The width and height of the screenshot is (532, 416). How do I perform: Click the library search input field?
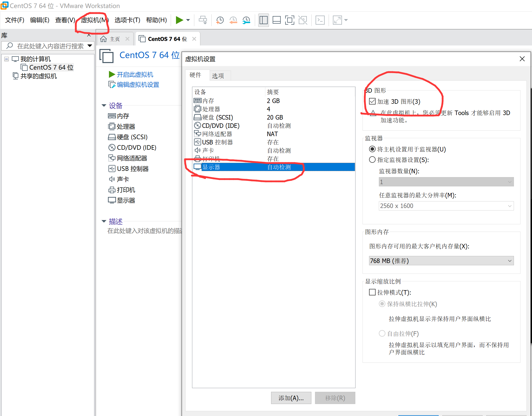tap(48, 46)
